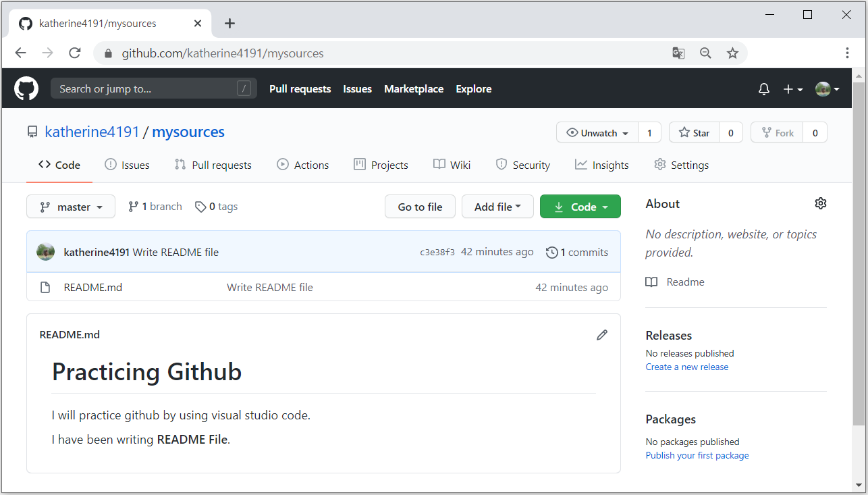Image resolution: width=868 pixels, height=495 pixels.
Task: View the 1 branch link
Action: [155, 207]
